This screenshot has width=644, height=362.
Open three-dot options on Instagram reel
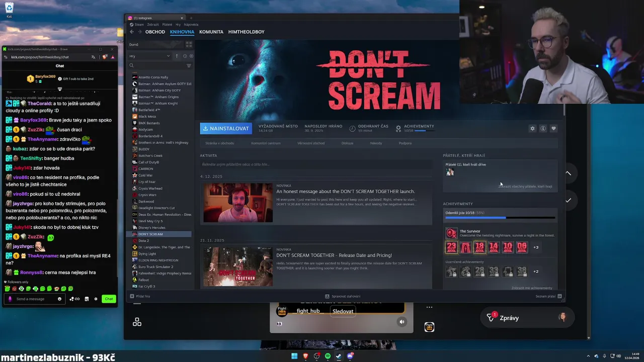429,307
